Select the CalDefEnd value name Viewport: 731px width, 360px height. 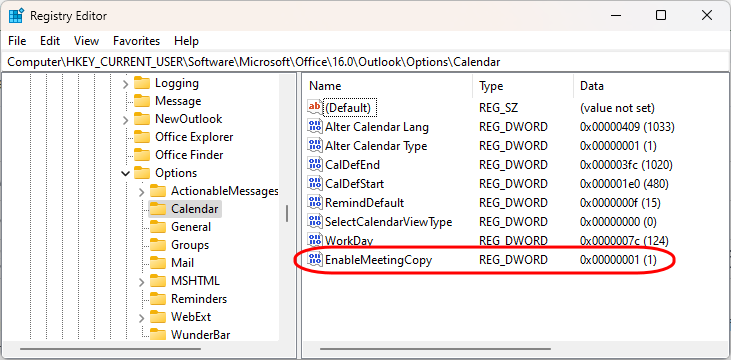[x=352, y=165]
